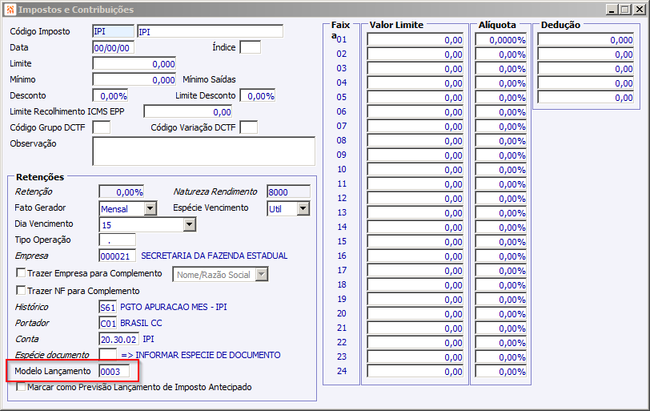Viewport: 650px width, 411px height.
Task: Select the Modelo Lançamento field
Action: coord(114,371)
